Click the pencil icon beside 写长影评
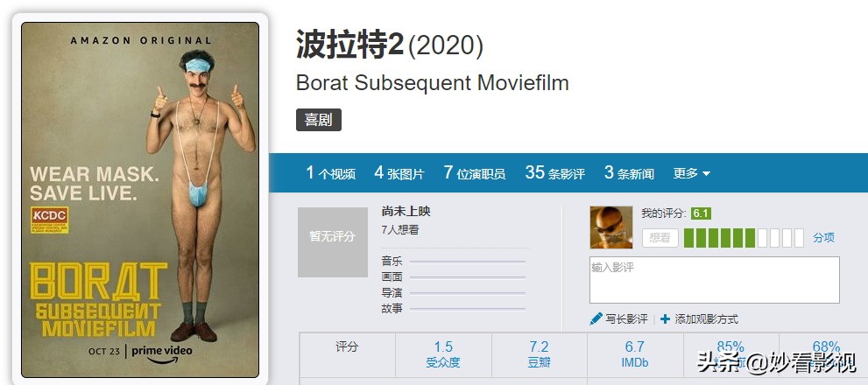Image resolution: width=868 pixels, height=385 pixels. point(596,319)
